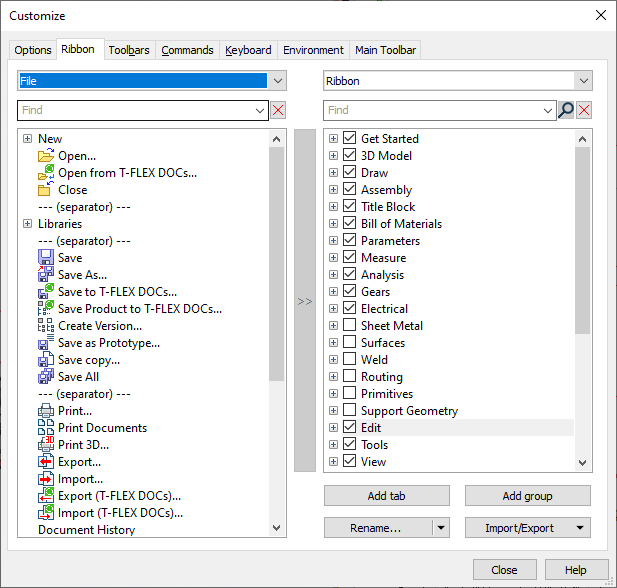
Task: Switch to the Environment tab
Action: tap(313, 50)
